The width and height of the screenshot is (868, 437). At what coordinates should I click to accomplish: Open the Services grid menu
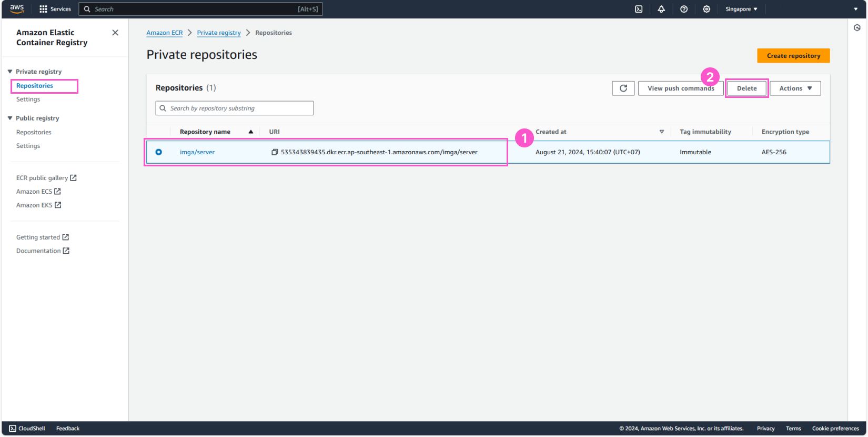pos(55,9)
